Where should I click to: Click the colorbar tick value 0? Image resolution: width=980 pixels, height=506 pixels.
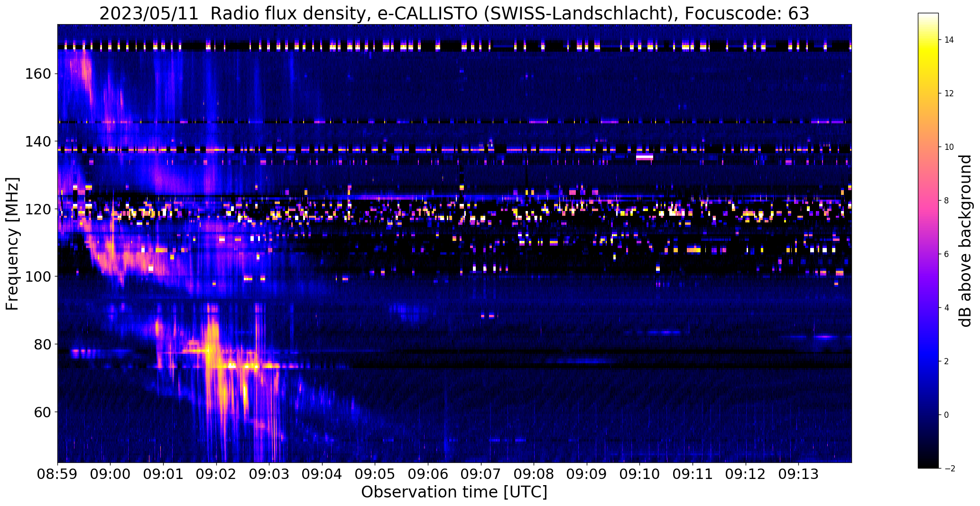[x=947, y=415]
